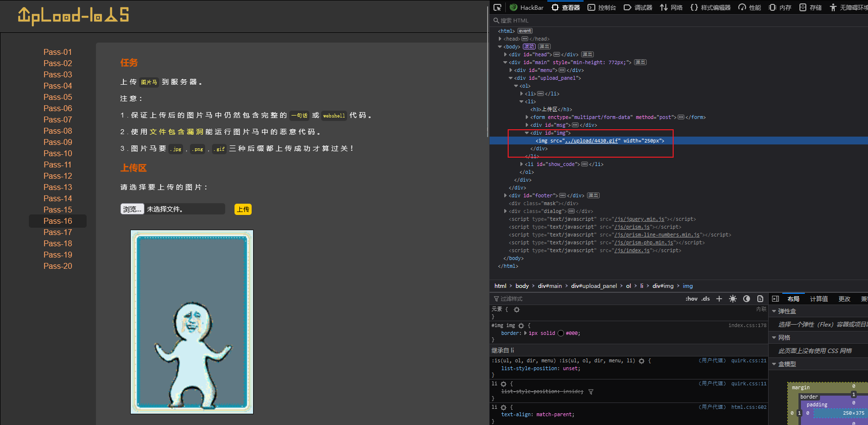868x425 pixels.
Task: Open the HackBar panel
Action: pyautogui.click(x=527, y=7)
